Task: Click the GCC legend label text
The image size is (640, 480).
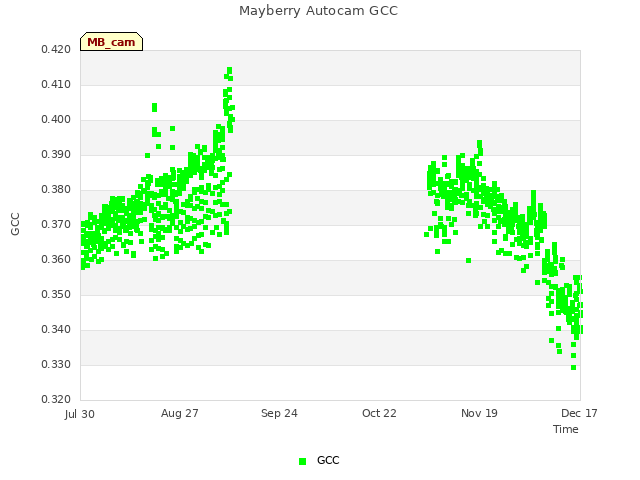Action: (x=328, y=460)
